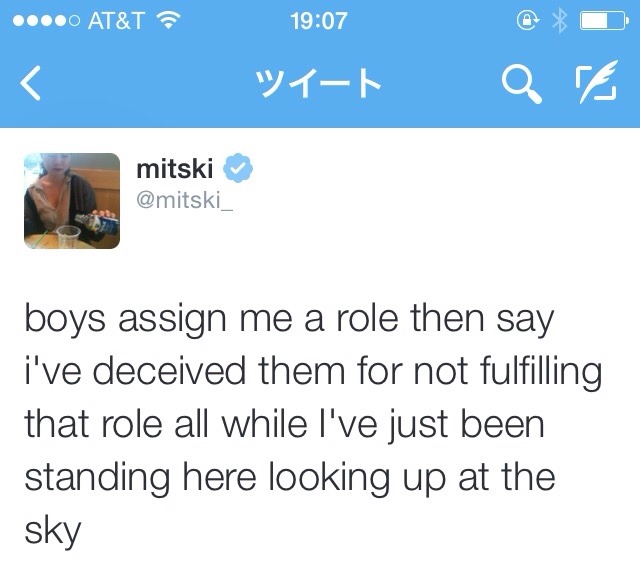Click the blue verified badge
The width and height of the screenshot is (640, 576).
[x=236, y=166]
